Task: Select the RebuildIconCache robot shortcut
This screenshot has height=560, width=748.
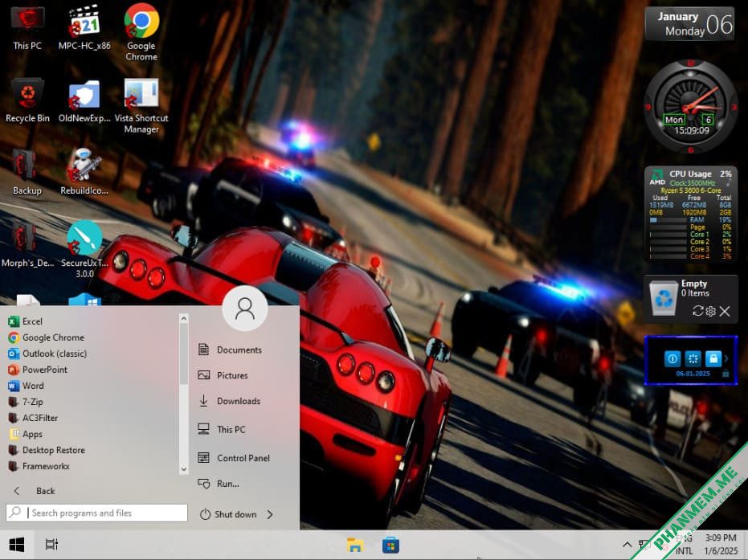Action: coord(84,172)
